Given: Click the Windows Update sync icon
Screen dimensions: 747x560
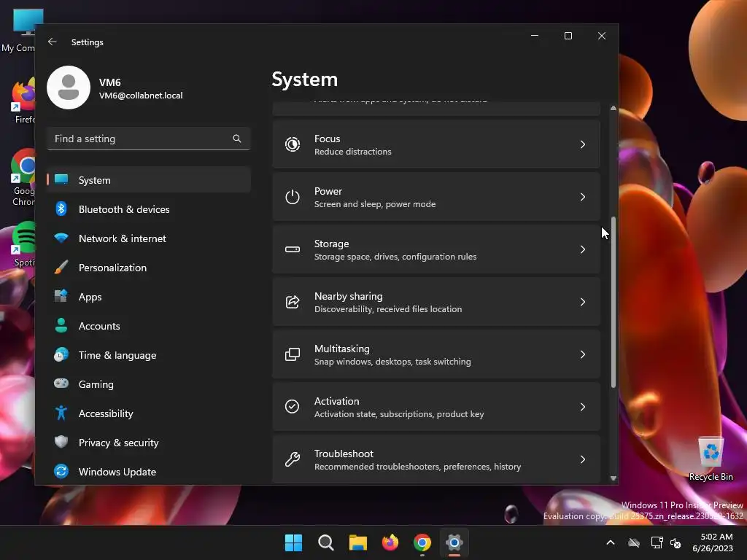Looking at the screenshot, I should (61, 472).
